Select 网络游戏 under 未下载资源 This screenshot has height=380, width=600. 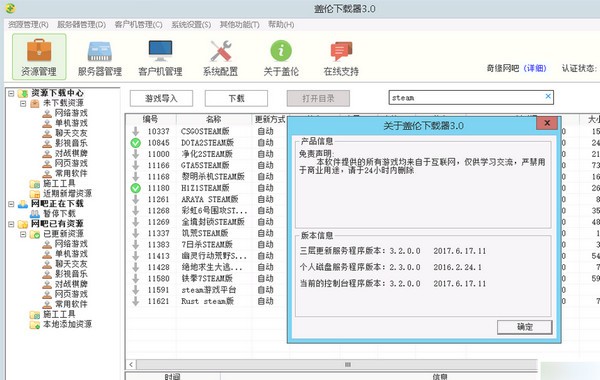71,113
